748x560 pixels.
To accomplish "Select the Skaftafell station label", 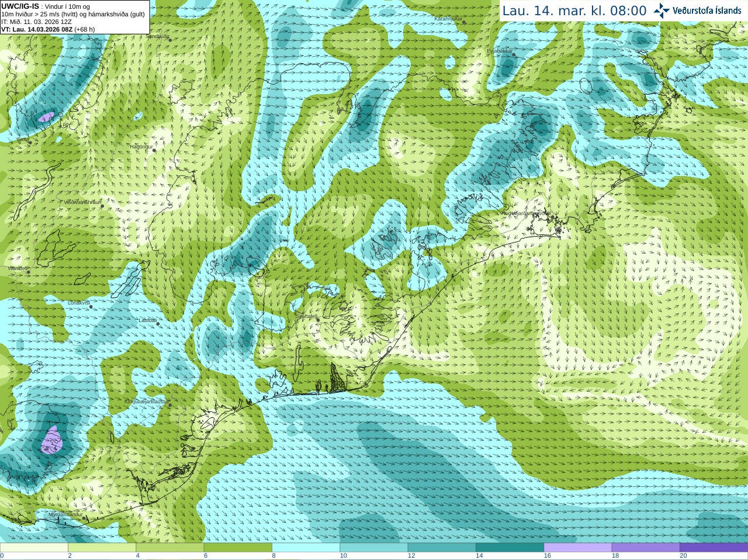I will [307, 316].
